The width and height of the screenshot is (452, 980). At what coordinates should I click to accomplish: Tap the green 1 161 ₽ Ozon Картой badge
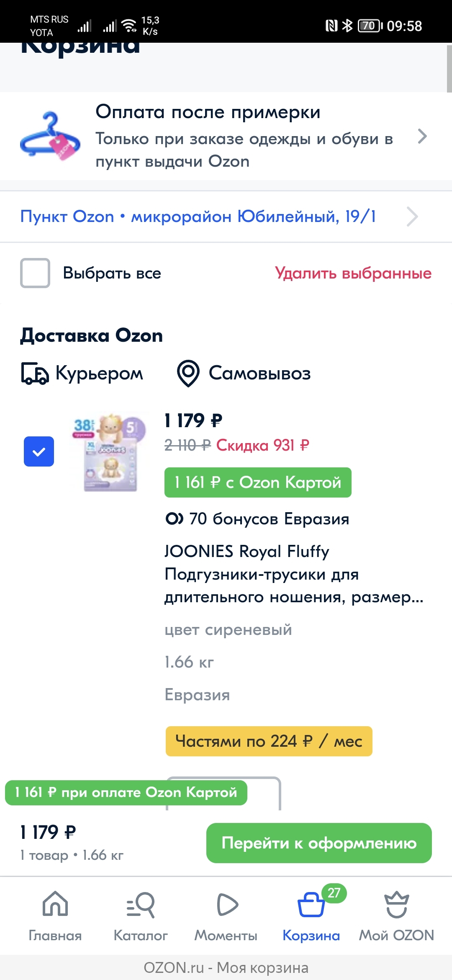258,482
